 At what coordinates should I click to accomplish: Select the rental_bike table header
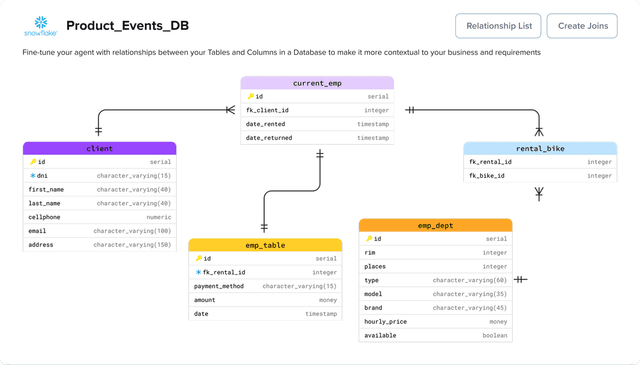pos(540,148)
